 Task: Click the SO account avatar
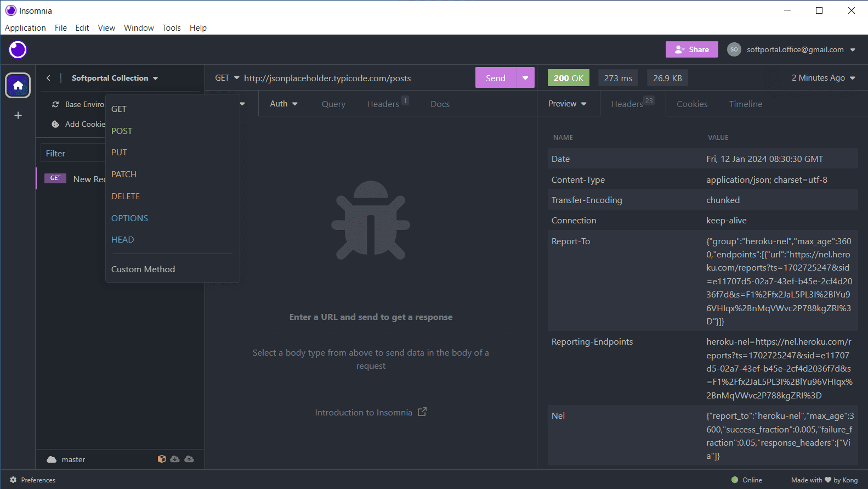tap(734, 49)
